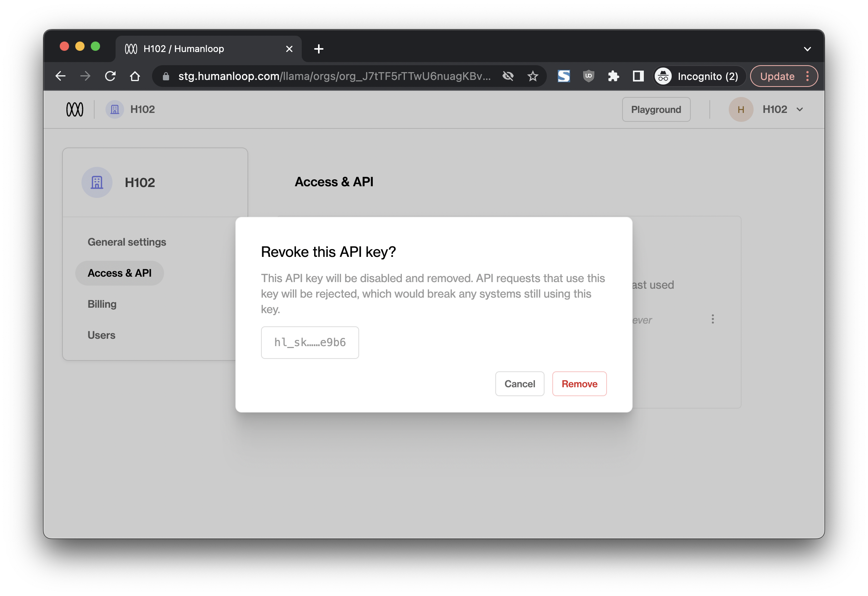
Task: Bookmark page with star icon
Action: [x=533, y=76]
